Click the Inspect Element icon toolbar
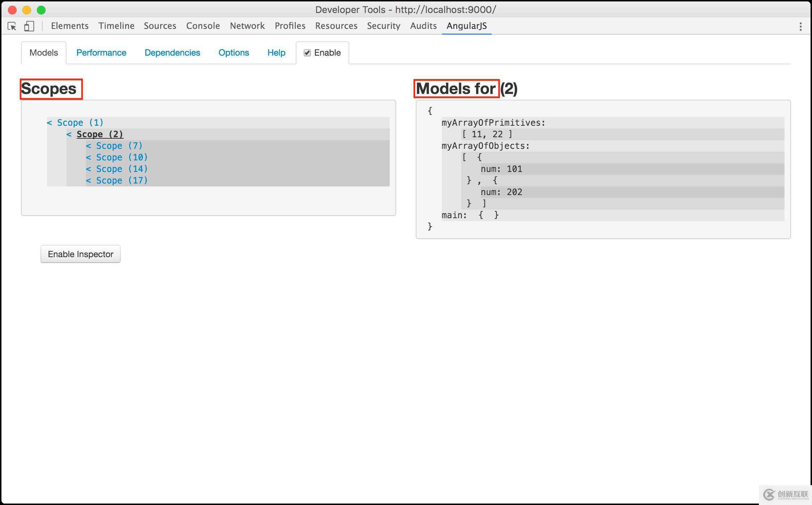Viewport: 812px width, 505px height. (x=12, y=26)
